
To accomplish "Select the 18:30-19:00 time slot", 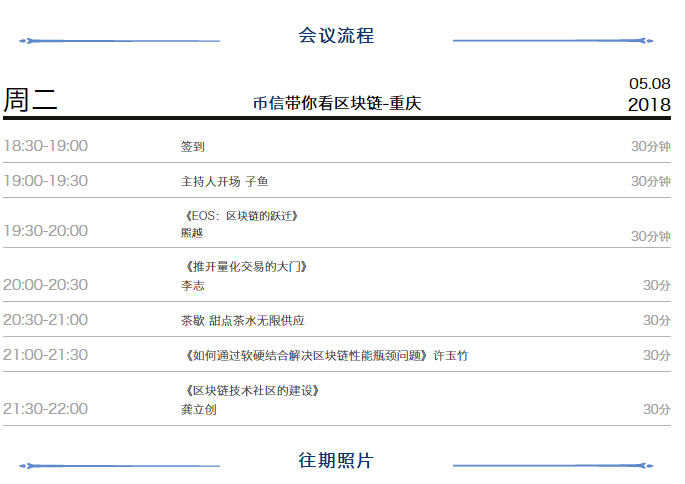I will click(x=45, y=146).
